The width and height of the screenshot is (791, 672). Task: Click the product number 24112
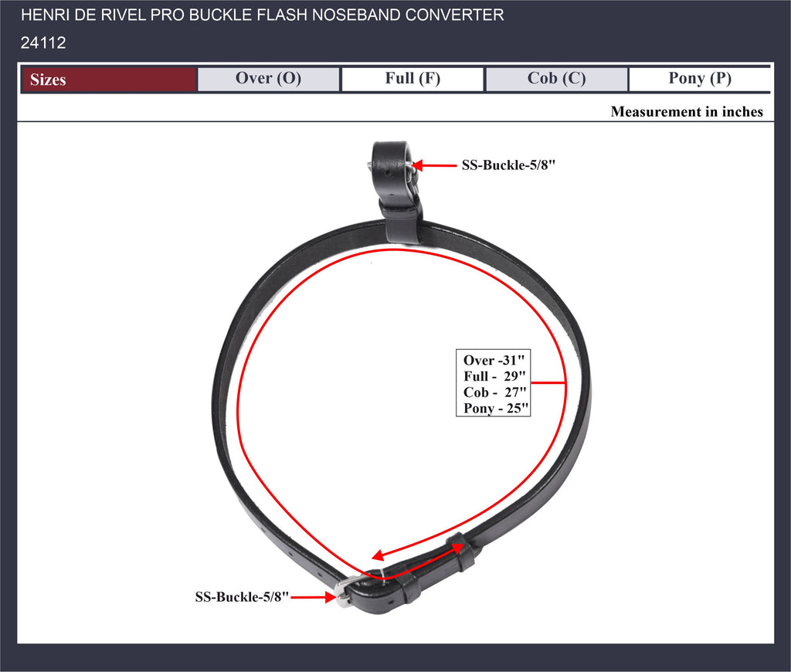point(43,43)
